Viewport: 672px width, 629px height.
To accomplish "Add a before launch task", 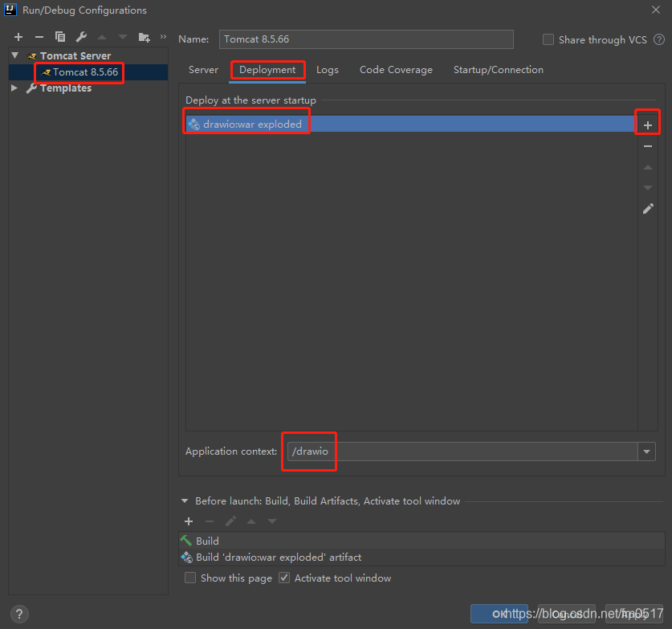I will (189, 521).
